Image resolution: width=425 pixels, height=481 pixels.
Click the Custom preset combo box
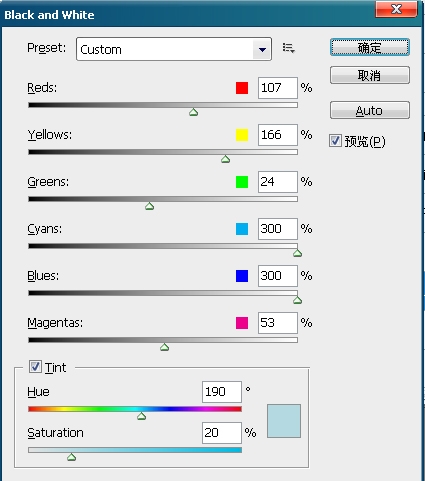[174, 49]
